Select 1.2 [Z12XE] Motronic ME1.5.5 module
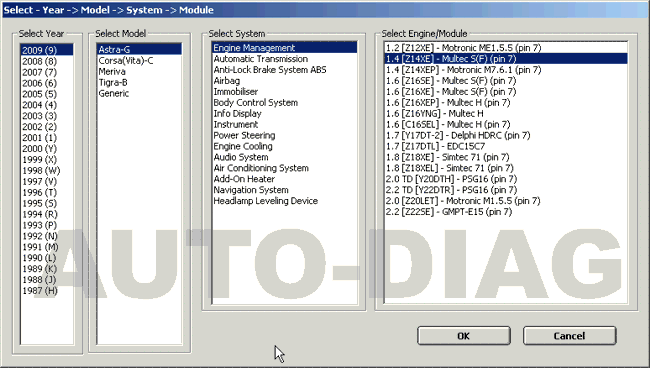650x368 pixels. (x=506, y=48)
